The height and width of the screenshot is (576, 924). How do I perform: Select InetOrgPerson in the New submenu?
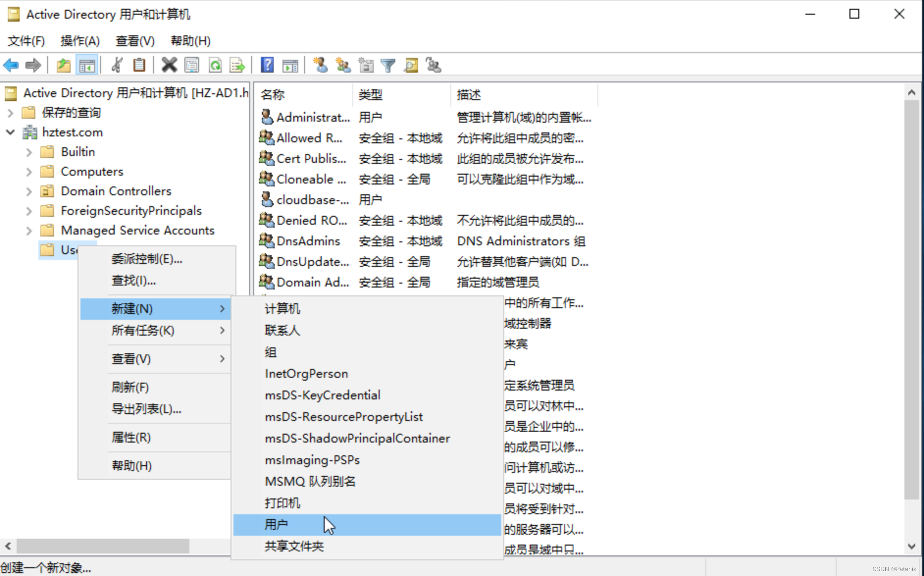367,373
